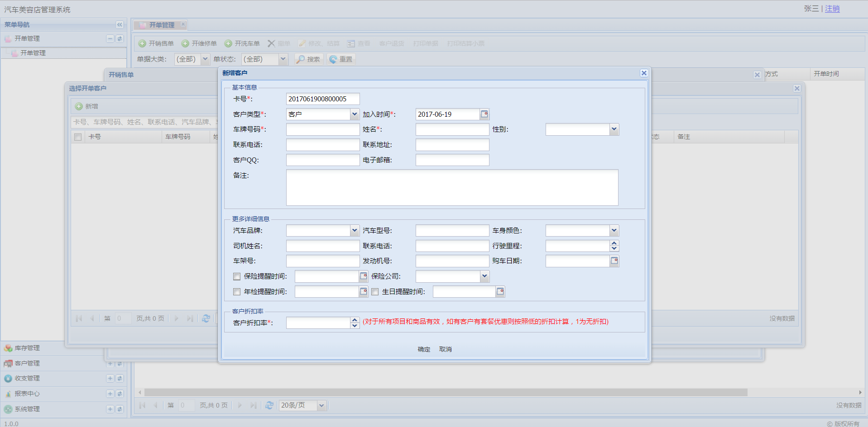The width and height of the screenshot is (868, 427).
Task: Enable 保险提醒时间 checkbox
Action: click(237, 276)
